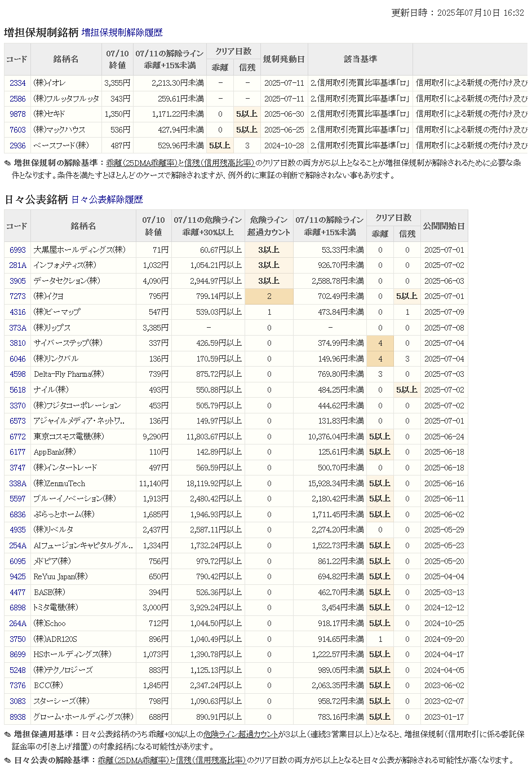Viewport: 532px width, 775px height.
Task: Open stock code 8938 link
Action: pyautogui.click(x=17, y=717)
